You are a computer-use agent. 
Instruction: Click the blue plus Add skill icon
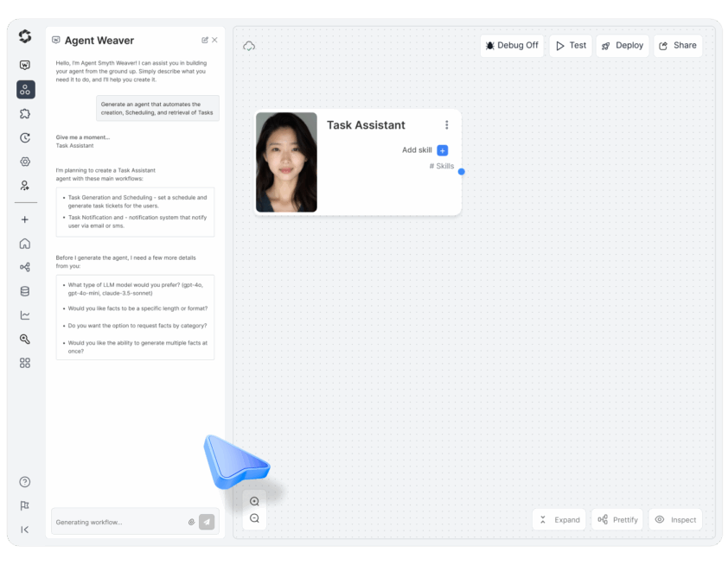443,150
